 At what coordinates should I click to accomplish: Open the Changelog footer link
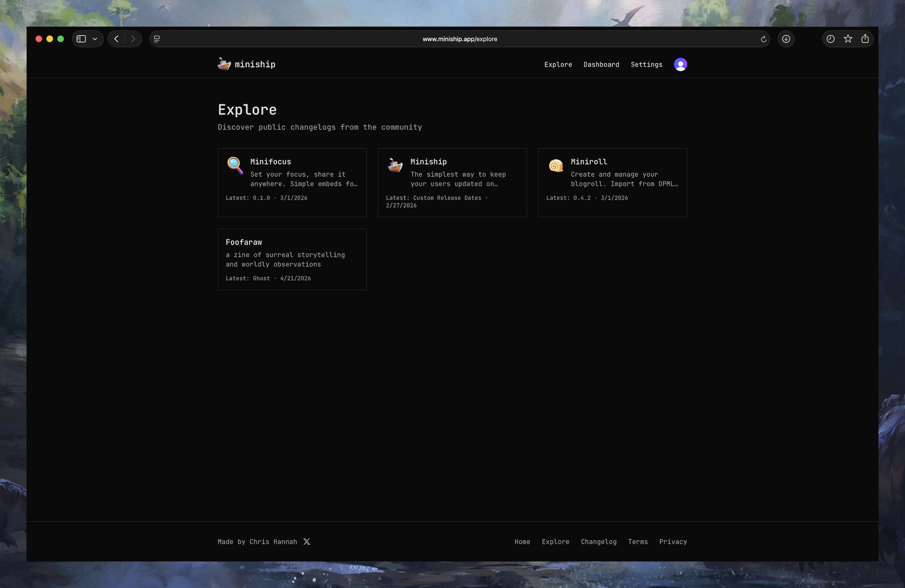[x=598, y=541]
